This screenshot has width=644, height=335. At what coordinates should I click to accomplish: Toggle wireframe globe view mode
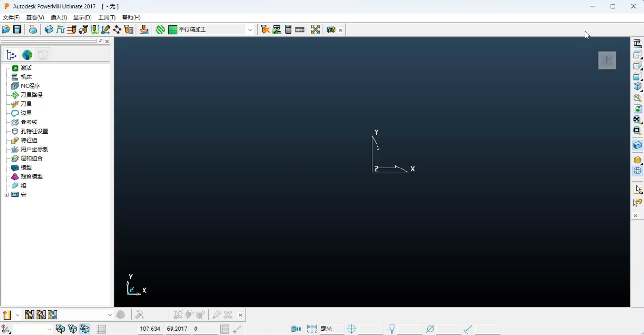pyautogui.click(x=637, y=171)
